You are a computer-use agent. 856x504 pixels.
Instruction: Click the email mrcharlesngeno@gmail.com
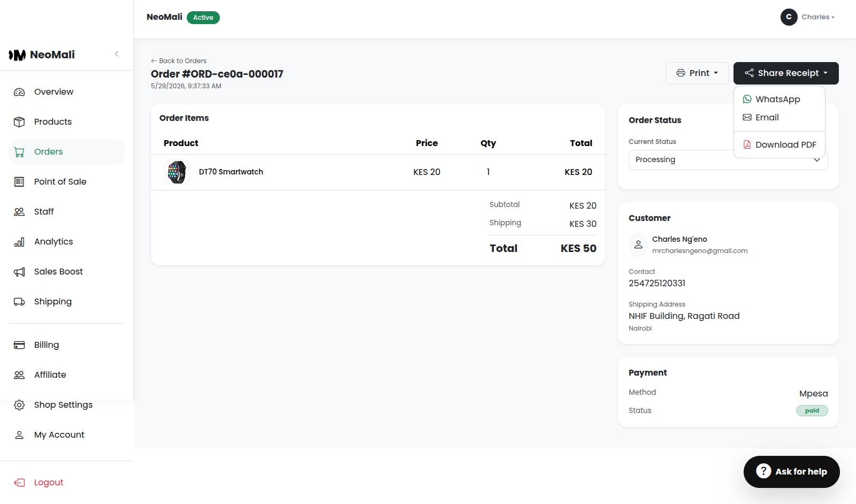pyautogui.click(x=700, y=251)
